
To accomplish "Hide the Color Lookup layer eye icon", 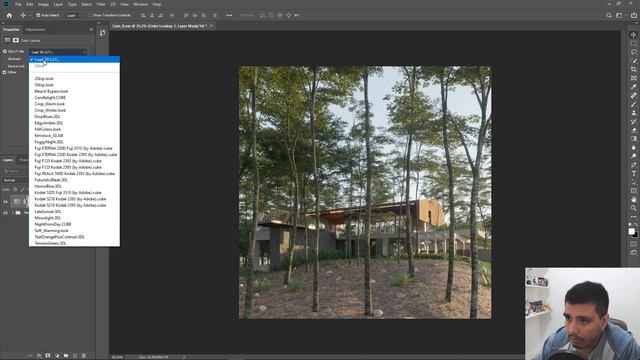I will pyautogui.click(x=5, y=202).
